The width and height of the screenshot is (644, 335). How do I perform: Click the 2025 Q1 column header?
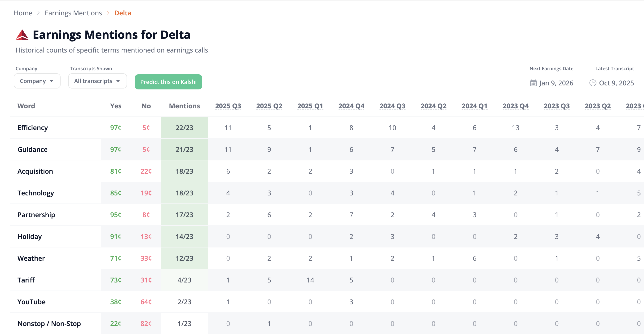click(x=310, y=106)
